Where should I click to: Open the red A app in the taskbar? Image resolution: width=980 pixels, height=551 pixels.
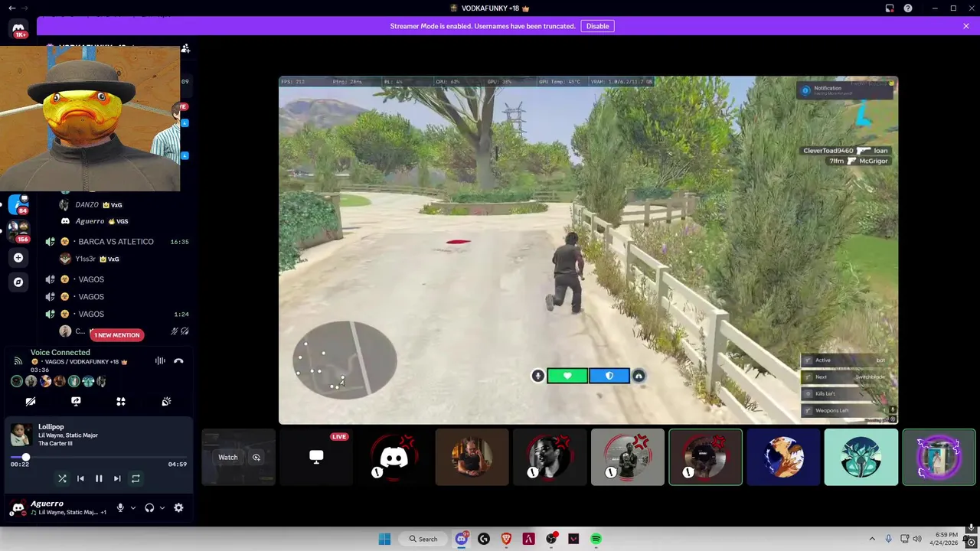click(x=528, y=540)
